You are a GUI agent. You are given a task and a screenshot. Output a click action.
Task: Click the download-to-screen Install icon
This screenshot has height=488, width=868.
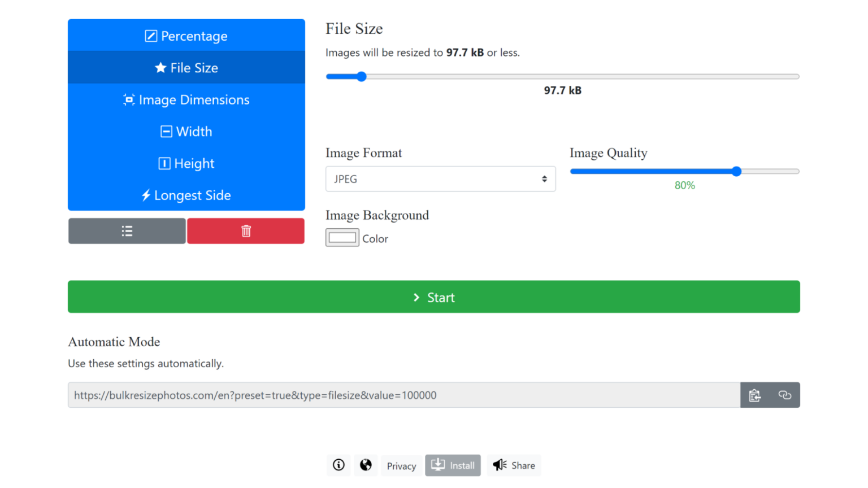pyautogui.click(x=452, y=465)
